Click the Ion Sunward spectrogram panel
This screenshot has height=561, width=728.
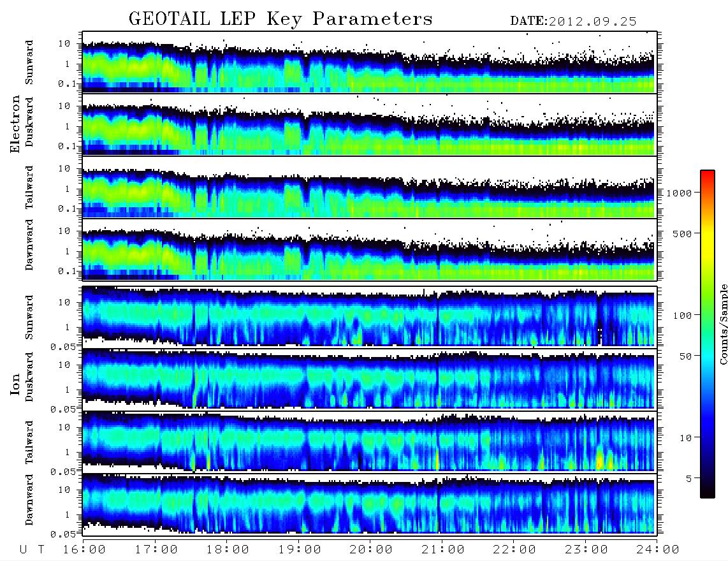(370, 317)
